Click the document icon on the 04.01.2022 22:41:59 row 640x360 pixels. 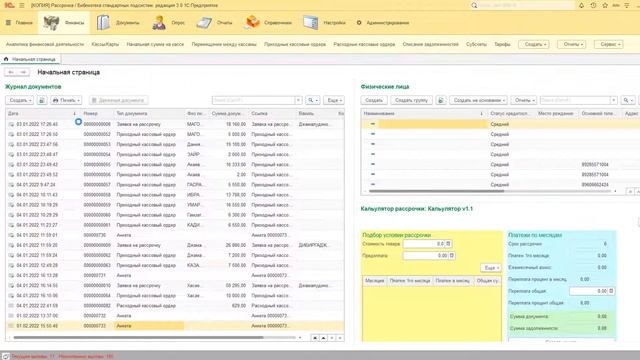pos(11,306)
